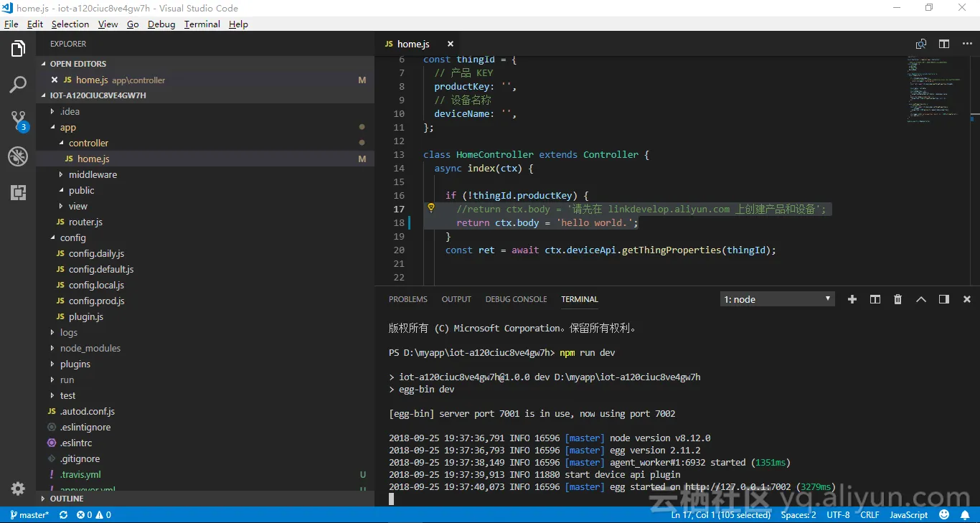980x523 pixels.
Task: Expand the .idea folder
Action: coord(205,111)
